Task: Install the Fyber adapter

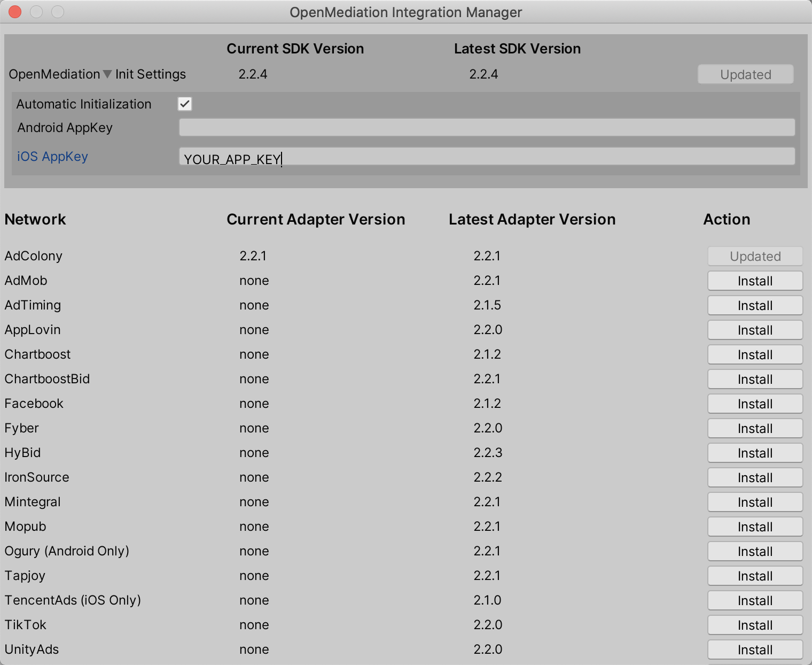Action: click(x=755, y=428)
